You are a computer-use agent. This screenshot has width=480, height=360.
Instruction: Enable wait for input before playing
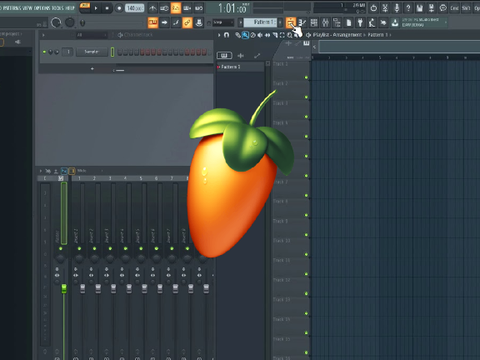[164, 8]
